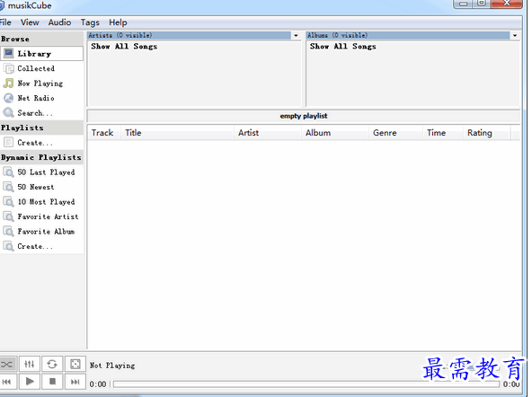Skip to the previous track
532x397 pixels.
pyautogui.click(x=7, y=382)
